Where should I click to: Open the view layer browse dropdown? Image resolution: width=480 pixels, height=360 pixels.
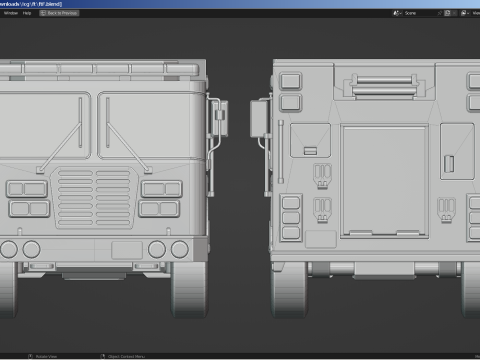click(465, 13)
